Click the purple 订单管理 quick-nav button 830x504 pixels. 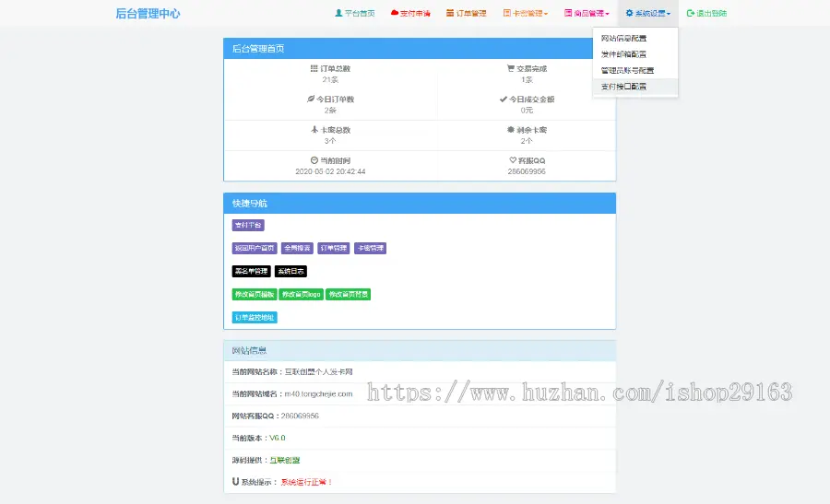[334, 248]
